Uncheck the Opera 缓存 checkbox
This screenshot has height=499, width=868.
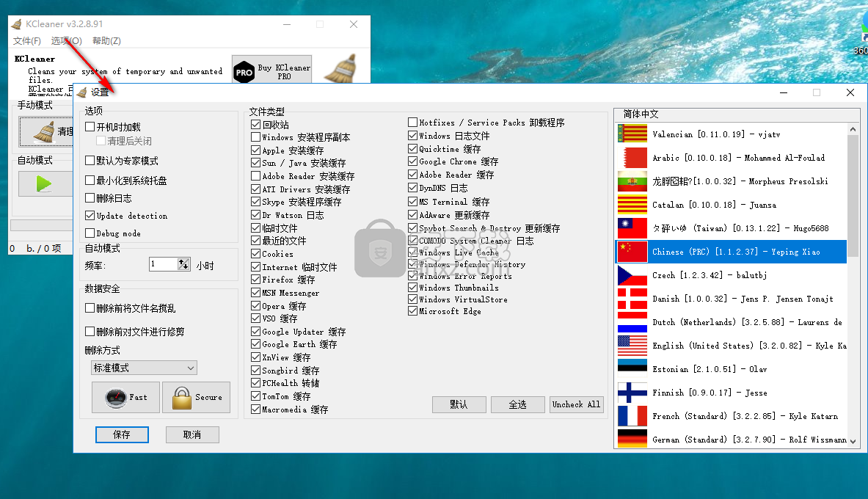(x=256, y=306)
